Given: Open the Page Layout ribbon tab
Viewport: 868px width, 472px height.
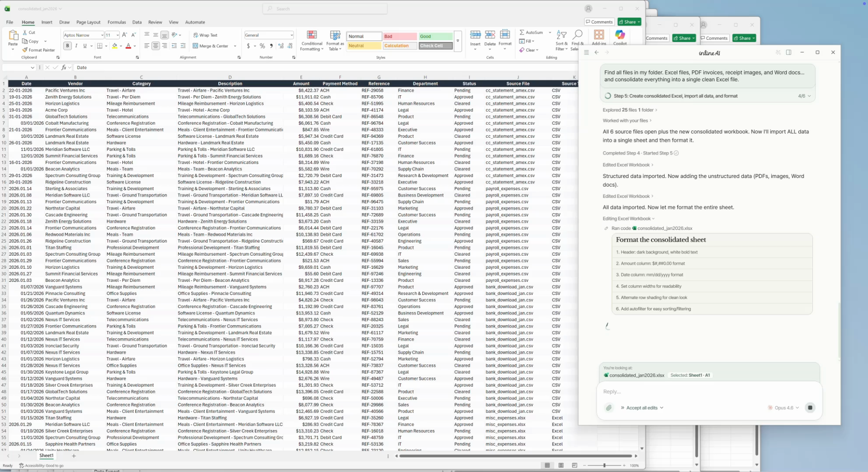Looking at the screenshot, I should (88, 22).
